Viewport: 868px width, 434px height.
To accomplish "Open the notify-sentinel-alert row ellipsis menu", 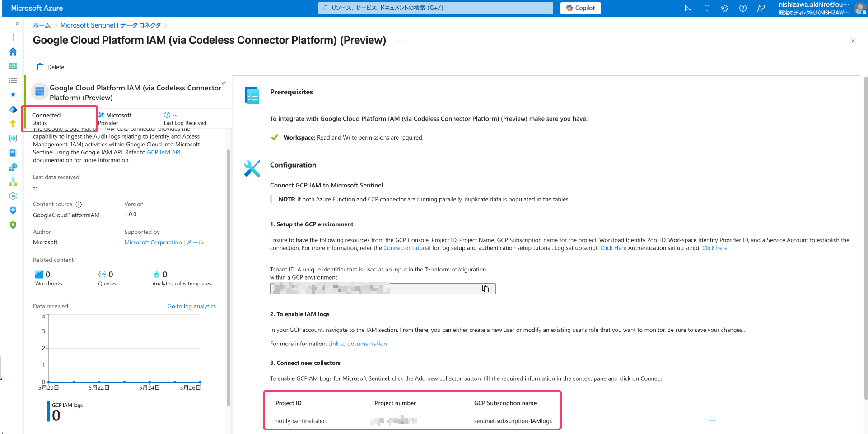I will coord(713,420).
